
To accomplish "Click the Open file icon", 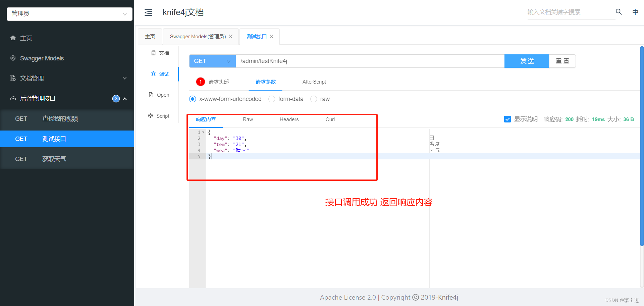I will click(151, 95).
